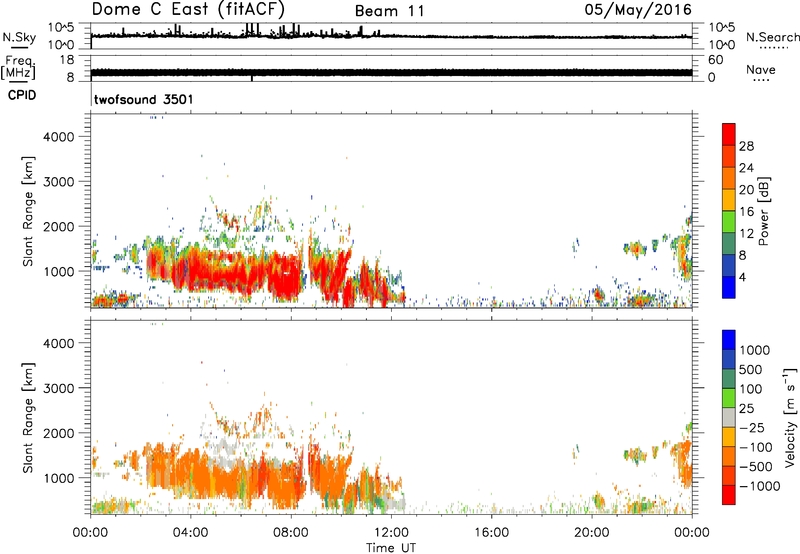Select 'Slant Range [km]' label of power panel

[28, 211]
